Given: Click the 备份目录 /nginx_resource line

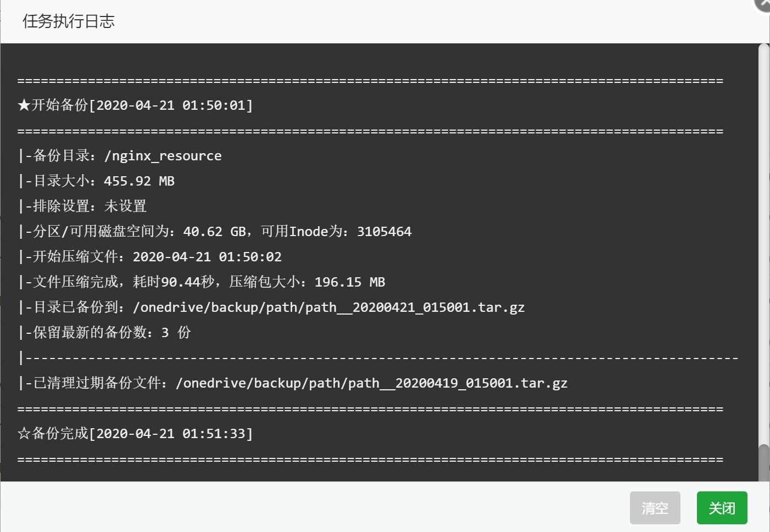Looking at the screenshot, I should click(120, 155).
